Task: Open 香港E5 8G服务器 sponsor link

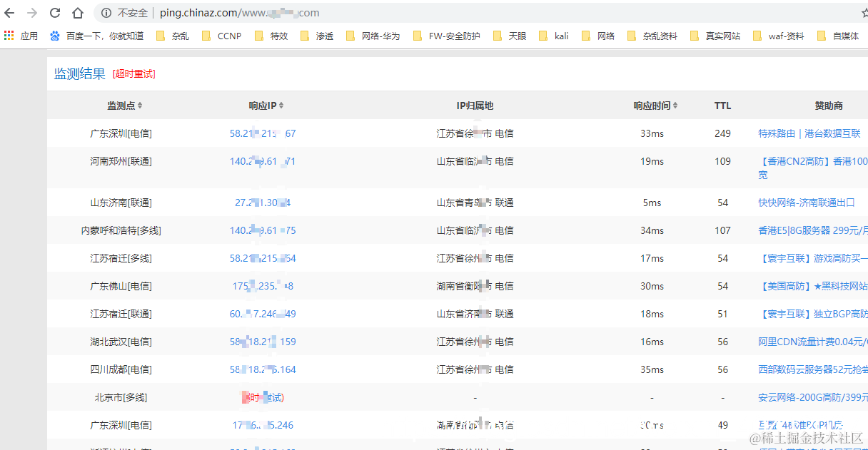Action: pyautogui.click(x=813, y=230)
